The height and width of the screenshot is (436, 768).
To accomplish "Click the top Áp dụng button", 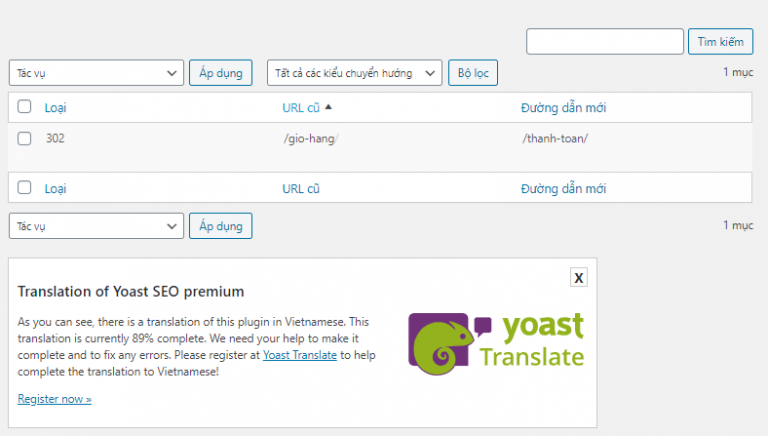I will click(x=221, y=73).
